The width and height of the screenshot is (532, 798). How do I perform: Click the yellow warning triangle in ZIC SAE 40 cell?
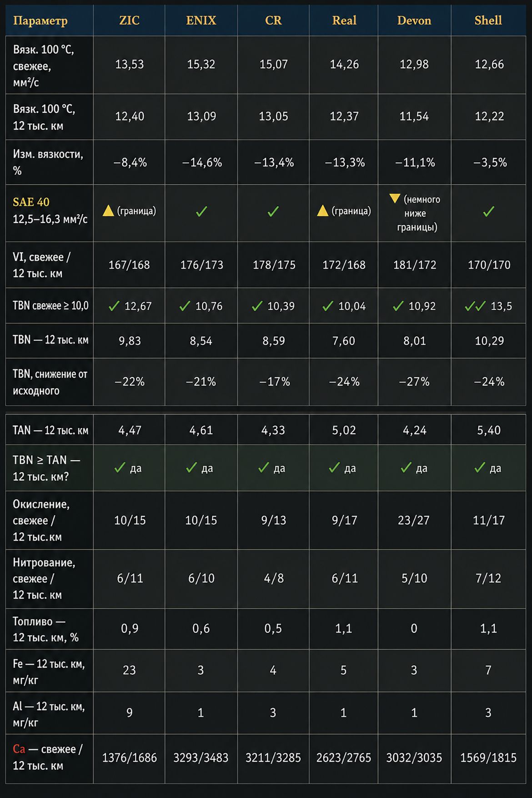click(108, 211)
